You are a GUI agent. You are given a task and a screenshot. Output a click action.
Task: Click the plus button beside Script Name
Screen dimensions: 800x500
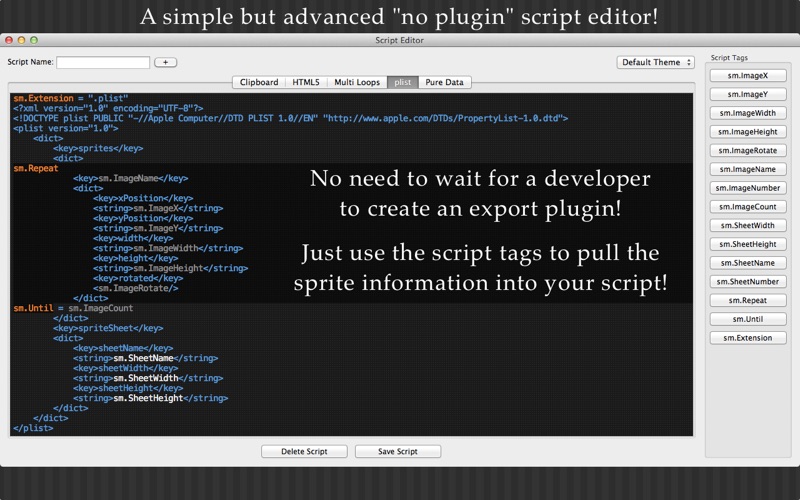coord(165,62)
